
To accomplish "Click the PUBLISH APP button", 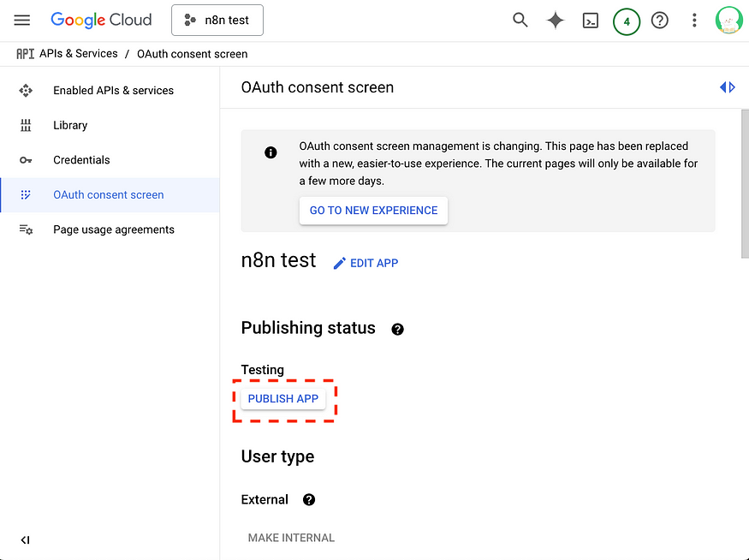I will pos(283,398).
